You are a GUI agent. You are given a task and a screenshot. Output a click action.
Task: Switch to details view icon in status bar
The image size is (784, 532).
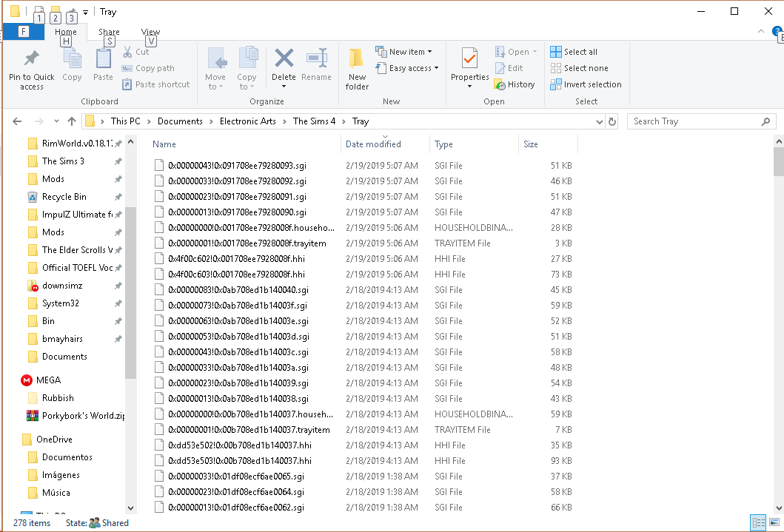click(759, 523)
